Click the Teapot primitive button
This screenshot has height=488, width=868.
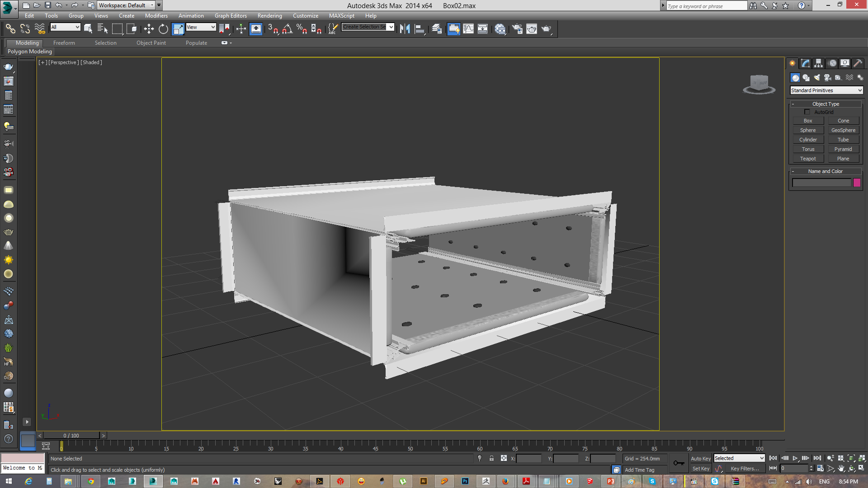tap(808, 159)
